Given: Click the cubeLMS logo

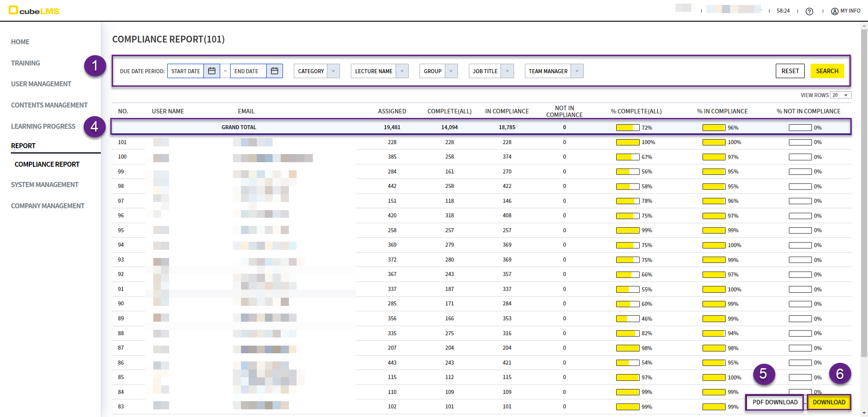Looking at the screenshot, I should click(34, 10).
